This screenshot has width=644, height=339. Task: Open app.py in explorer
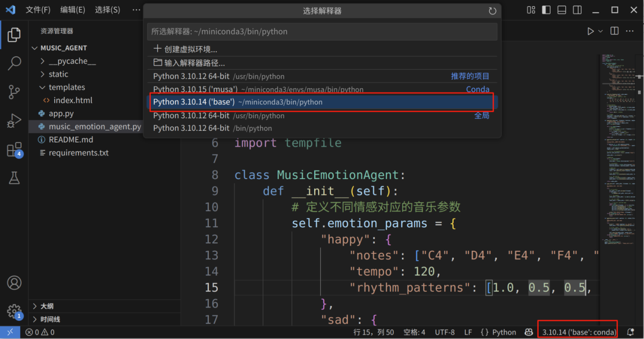(x=61, y=113)
